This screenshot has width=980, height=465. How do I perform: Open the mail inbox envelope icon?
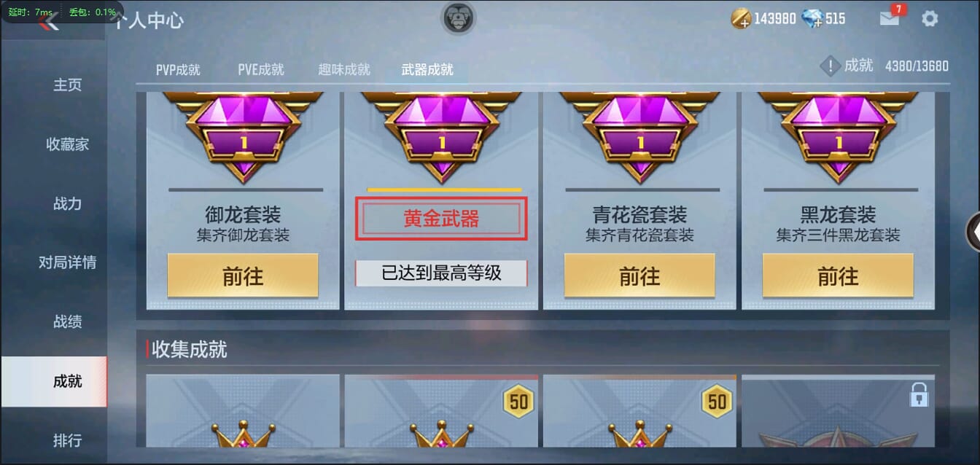tap(890, 18)
